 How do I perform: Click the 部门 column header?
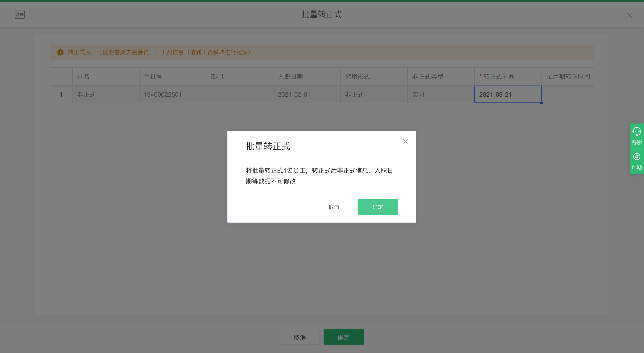point(239,77)
